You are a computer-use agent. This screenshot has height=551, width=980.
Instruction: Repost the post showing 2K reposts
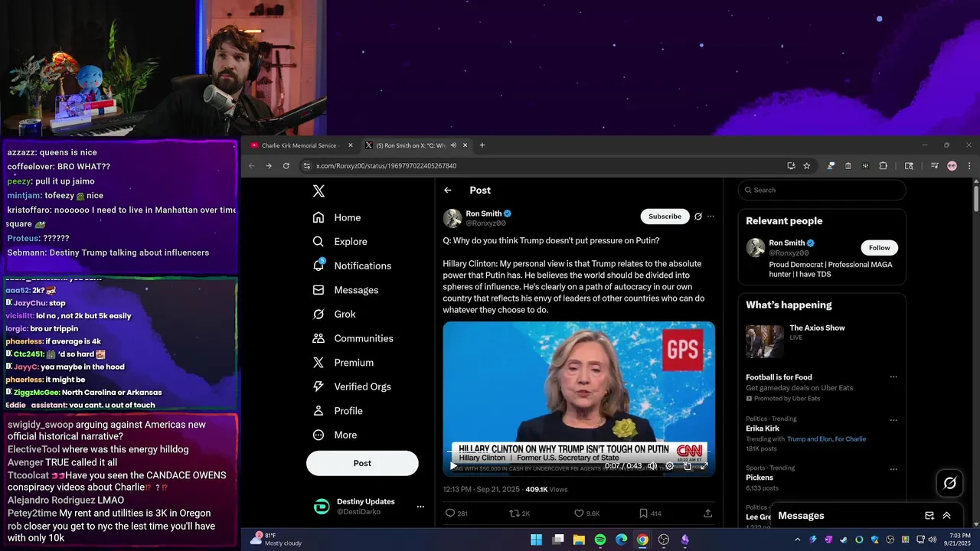point(514,514)
